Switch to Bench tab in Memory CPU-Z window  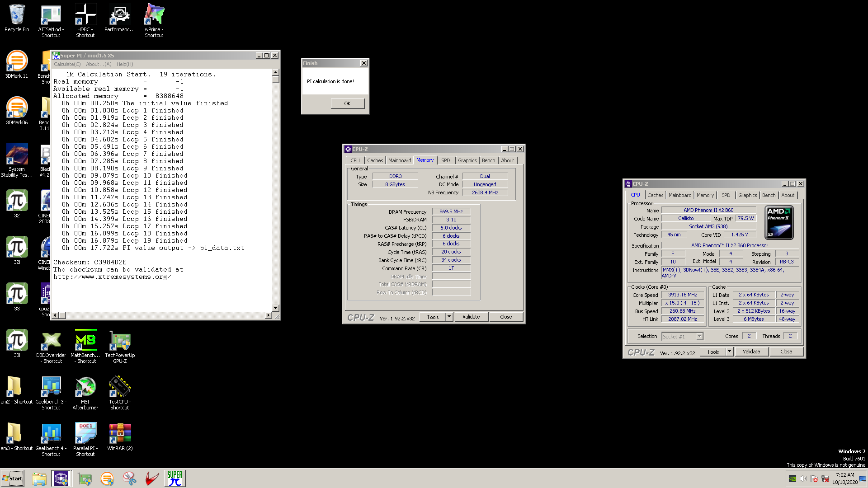pos(488,160)
